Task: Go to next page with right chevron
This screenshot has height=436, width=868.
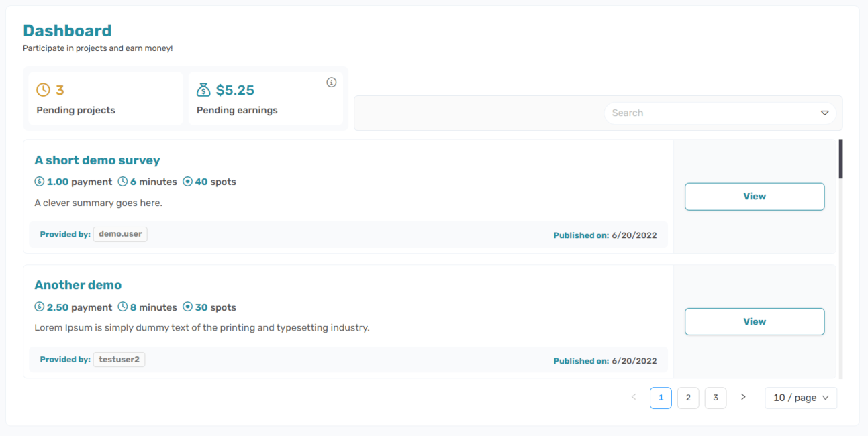Action: pos(743,397)
